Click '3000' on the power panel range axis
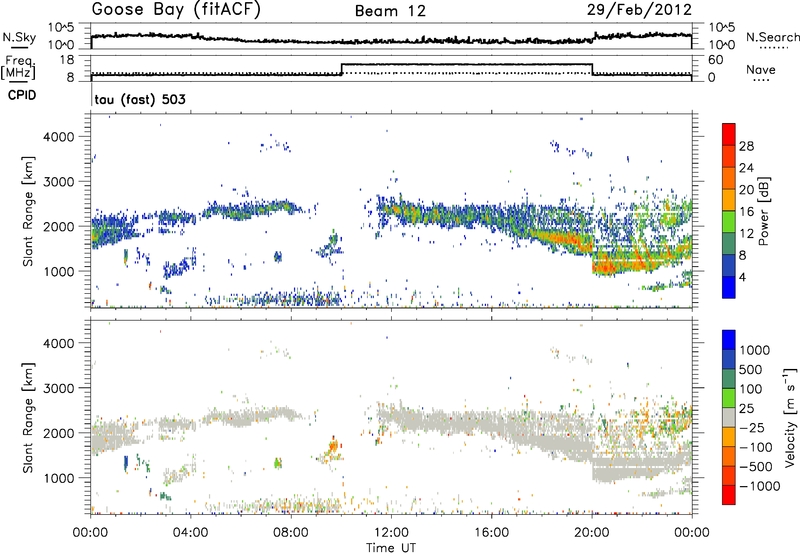800x554 pixels. 58,182
